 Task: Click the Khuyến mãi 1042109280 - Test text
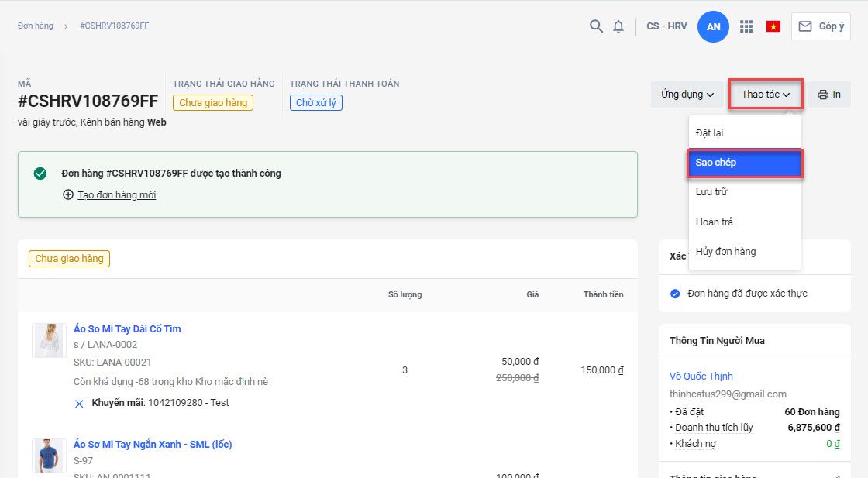160,403
